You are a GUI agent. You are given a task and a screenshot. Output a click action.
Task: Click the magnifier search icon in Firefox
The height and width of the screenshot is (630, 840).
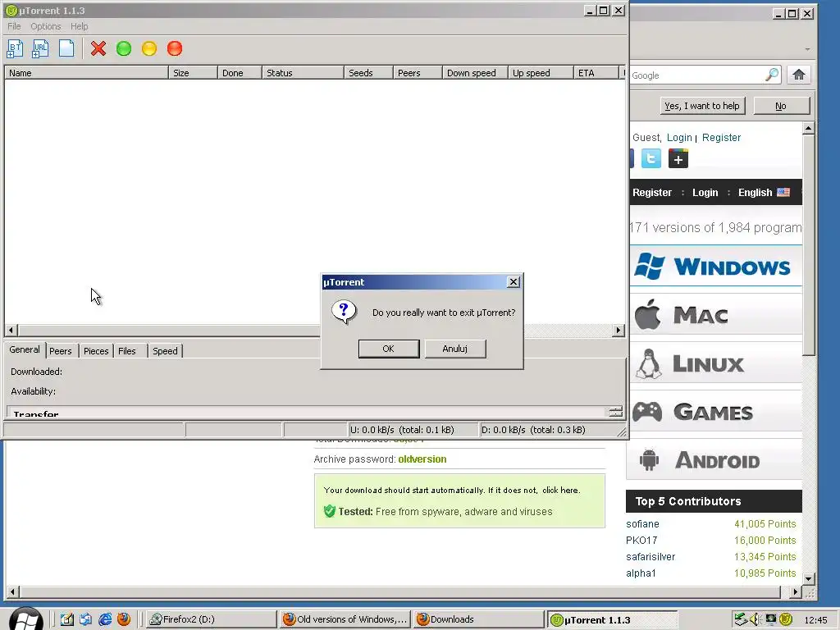pos(772,75)
